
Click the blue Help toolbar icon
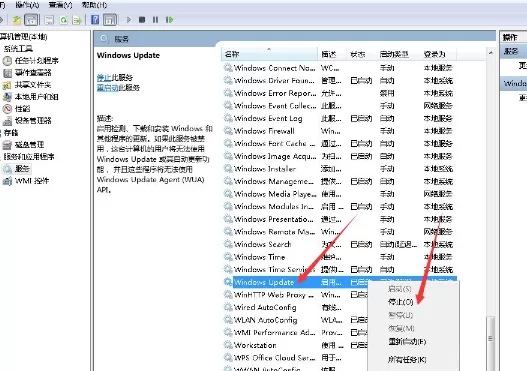[95, 20]
